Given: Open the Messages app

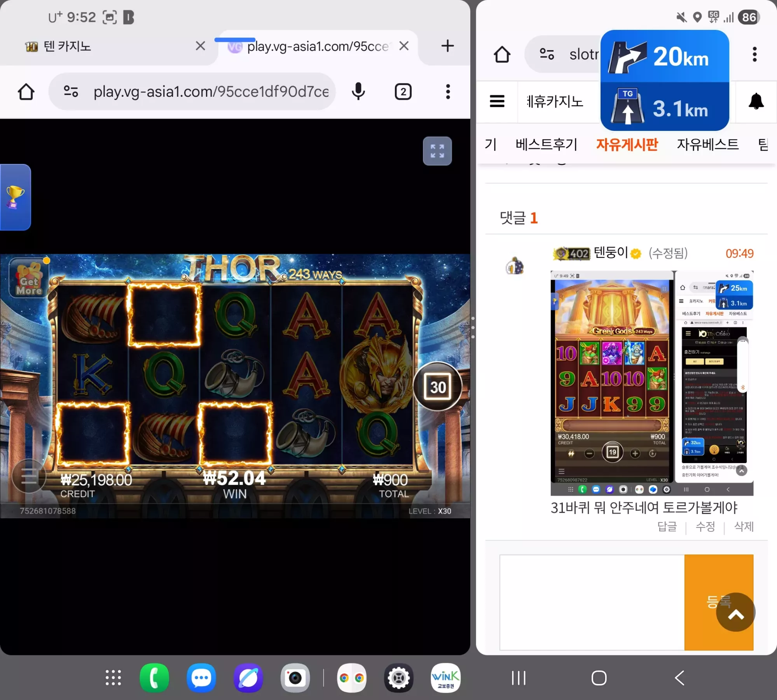Looking at the screenshot, I should pos(201,678).
